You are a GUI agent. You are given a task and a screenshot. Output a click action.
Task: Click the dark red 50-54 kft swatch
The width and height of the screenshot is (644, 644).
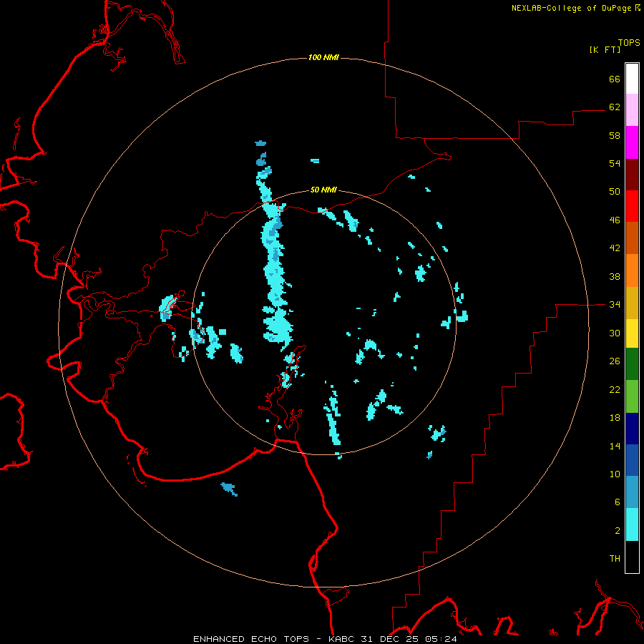pos(632,175)
